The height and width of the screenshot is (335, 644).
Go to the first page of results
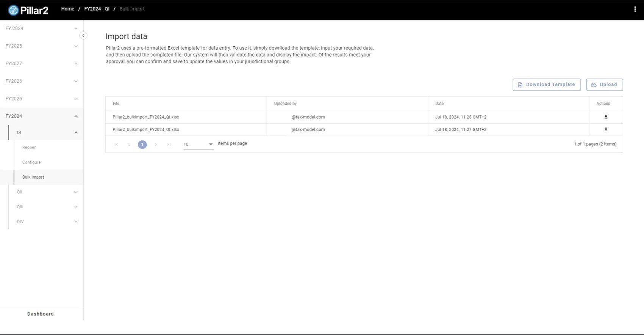click(116, 145)
